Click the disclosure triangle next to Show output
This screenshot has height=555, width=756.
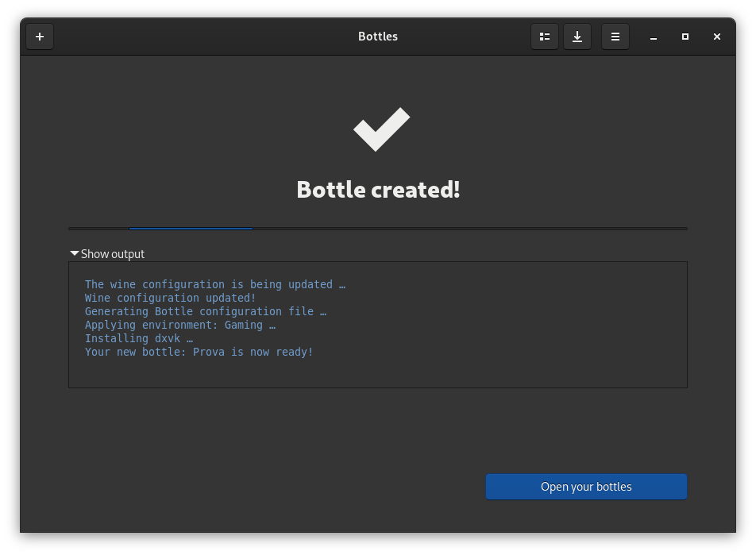(x=74, y=253)
